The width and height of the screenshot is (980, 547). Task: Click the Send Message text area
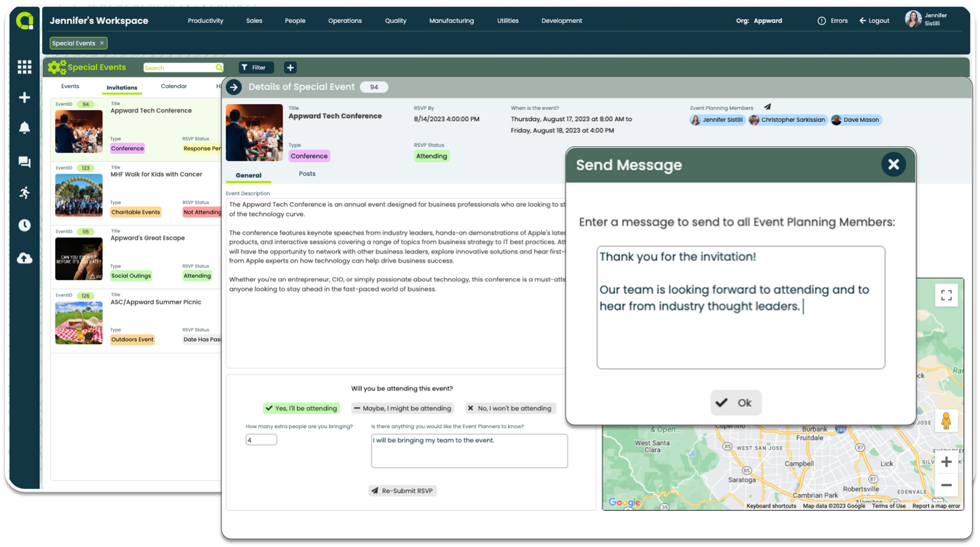[x=740, y=307]
